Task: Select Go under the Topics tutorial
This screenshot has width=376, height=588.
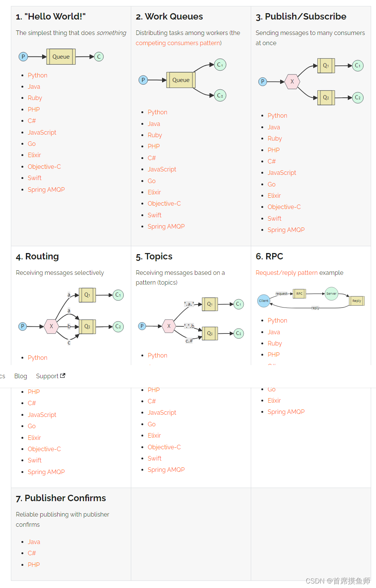Action: pos(152,424)
